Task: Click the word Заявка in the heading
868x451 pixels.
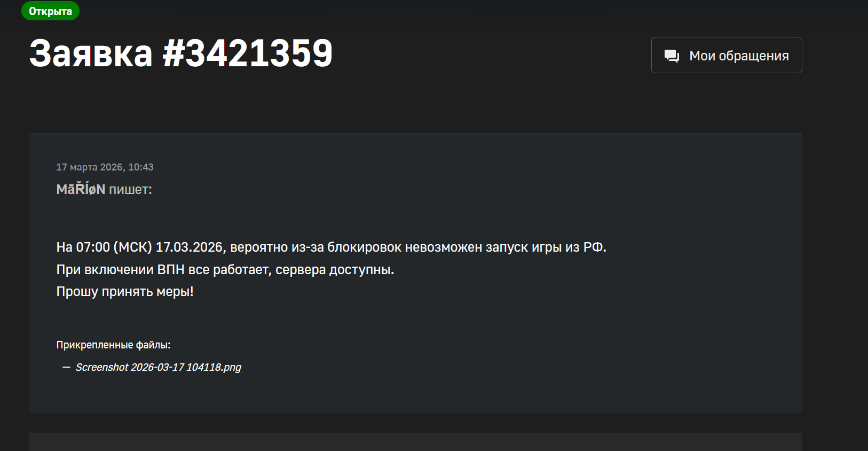Action: (x=91, y=54)
